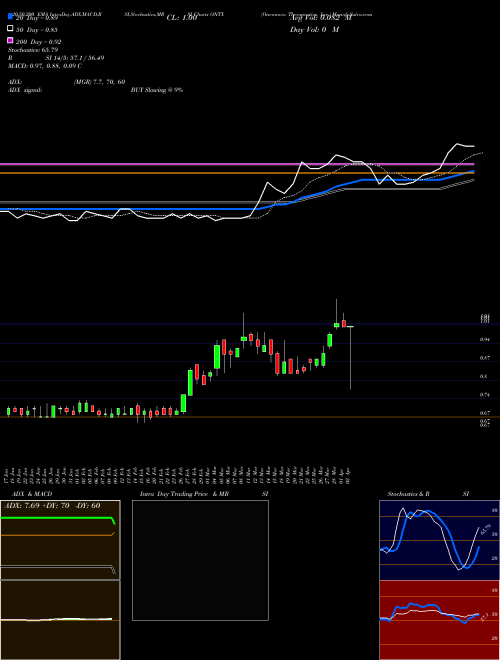Click the 0.94 price axis label
Screen dimensions: 500x660
click(x=484, y=339)
